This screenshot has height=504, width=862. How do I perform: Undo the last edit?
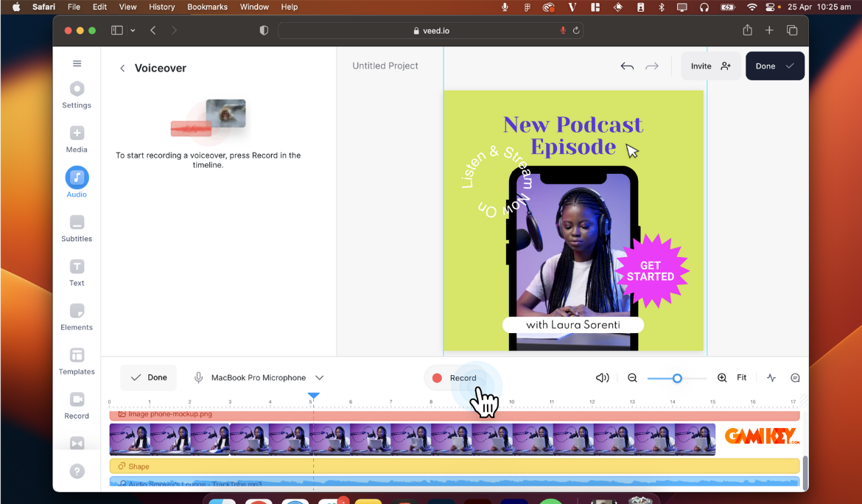(x=627, y=66)
